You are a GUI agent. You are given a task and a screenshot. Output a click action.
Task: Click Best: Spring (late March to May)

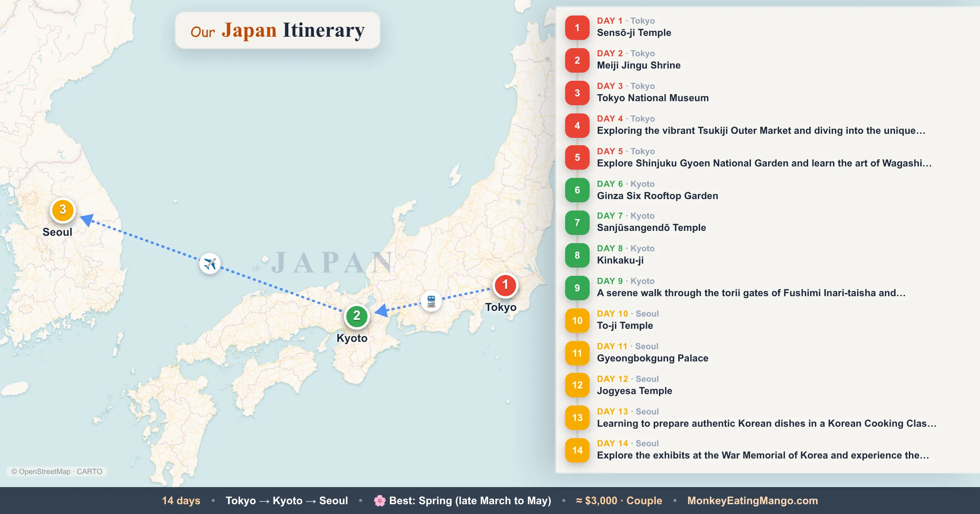point(470,501)
